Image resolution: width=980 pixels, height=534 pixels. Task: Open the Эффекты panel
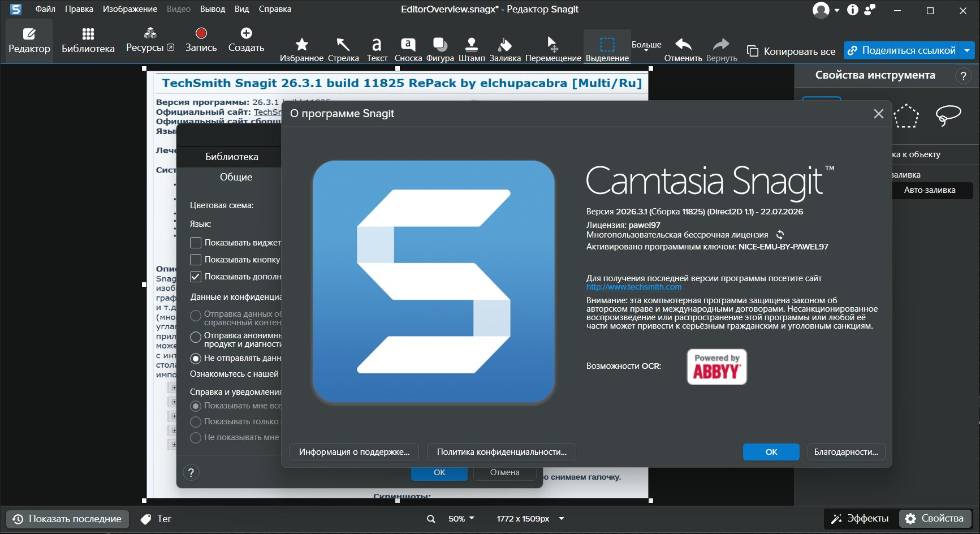(860, 519)
